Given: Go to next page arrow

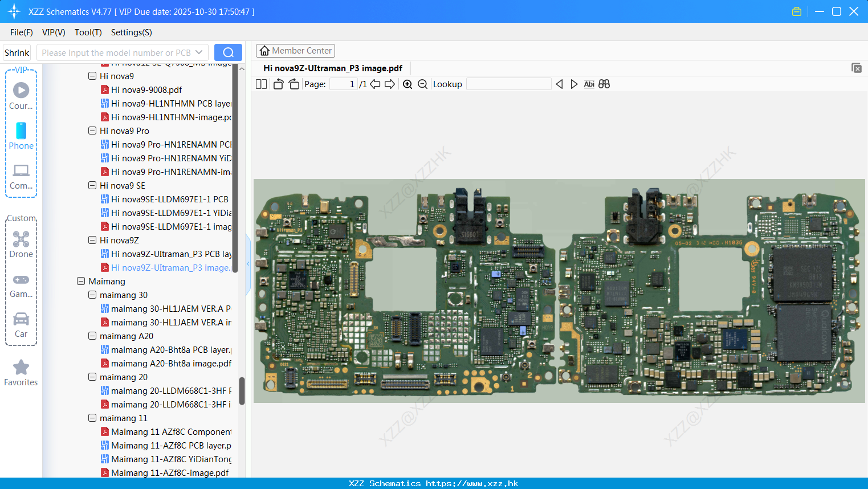Looking at the screenshot, I should click(x=390, y=84).
